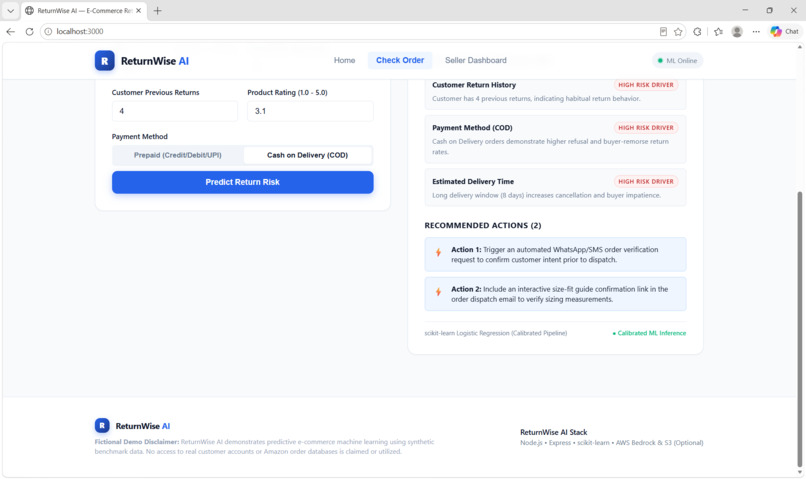The width and height of the screenshot is (806, 479).
Task: Click the Predict Return Risk button
Action: (x=243, y=182)
